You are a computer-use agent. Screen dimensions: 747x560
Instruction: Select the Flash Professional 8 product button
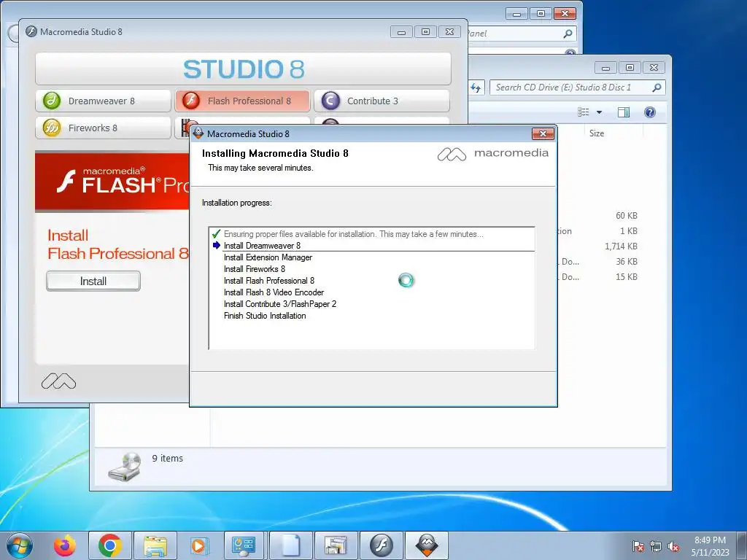pos(242,101)
